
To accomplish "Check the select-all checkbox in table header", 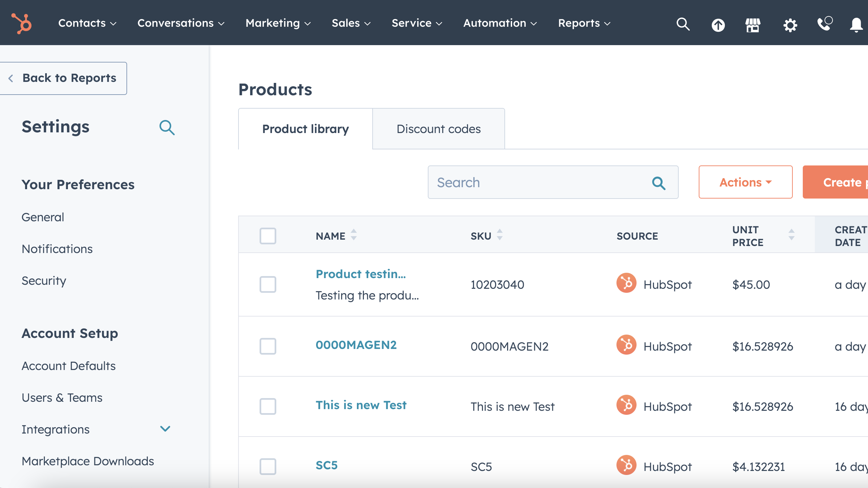I will click(x=268, y=236).
